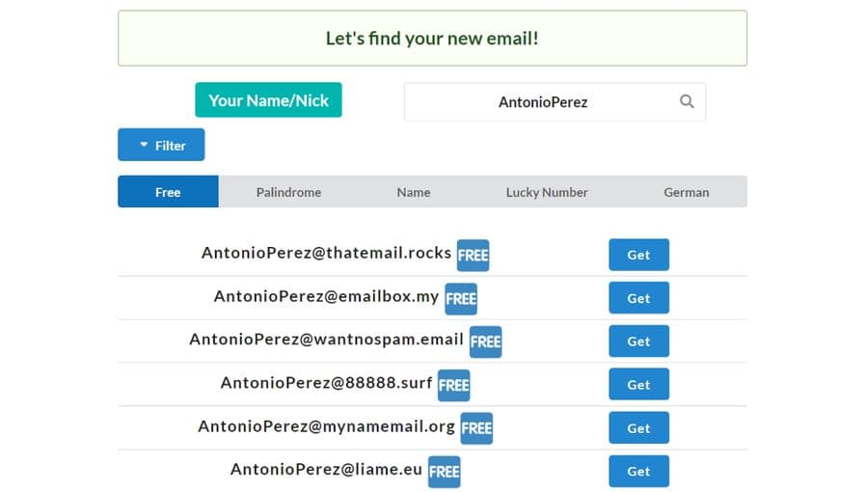Click FREE badge next to thatemail.rocks address
The image size is (868, 492).
473,256
